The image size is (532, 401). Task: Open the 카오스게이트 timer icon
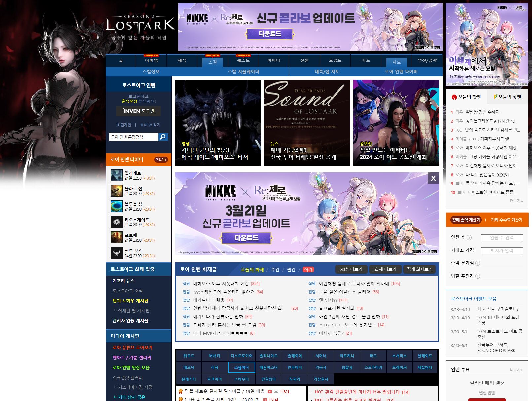[x=117, y=222]
